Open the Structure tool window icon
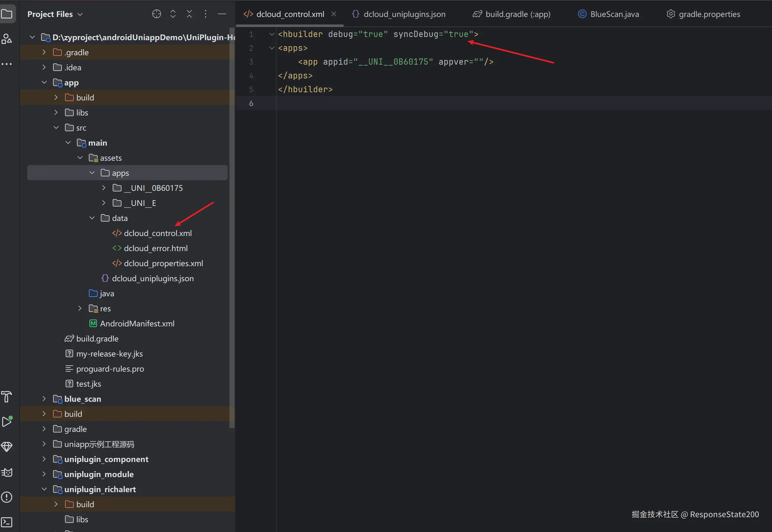The image size is (772, 532). [x=7, y=39]
